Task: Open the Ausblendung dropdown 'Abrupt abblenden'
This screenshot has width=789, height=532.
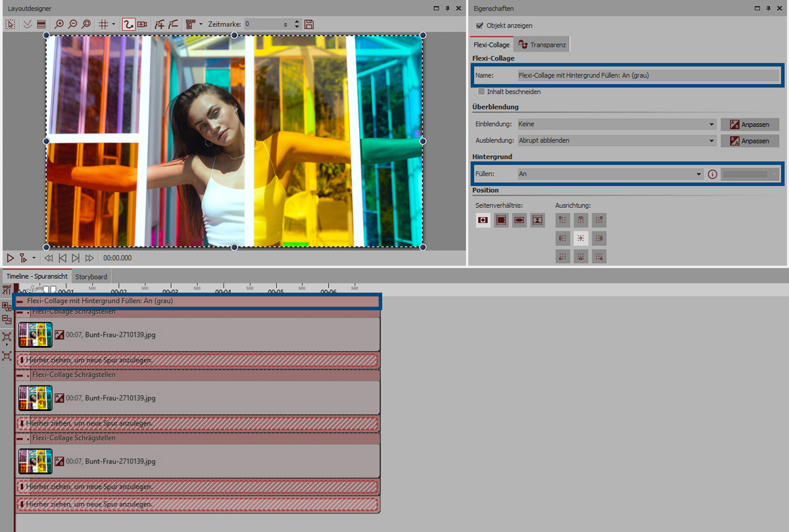Action: (x=616, y=141)
